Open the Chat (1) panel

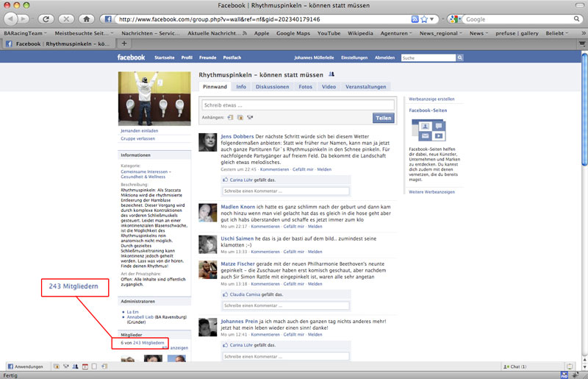(515, 366)
